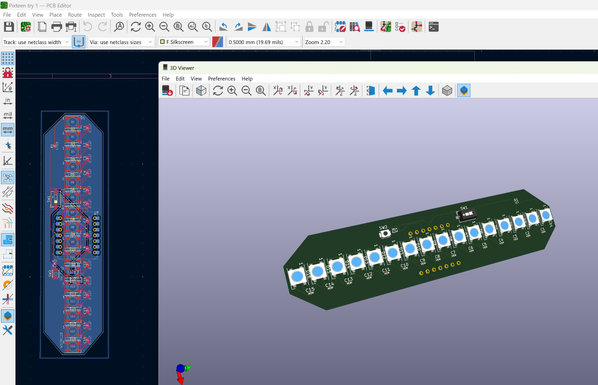Zoom in on the PCB Editor canvas
598x385 pixels.
(x=150, y=27)
